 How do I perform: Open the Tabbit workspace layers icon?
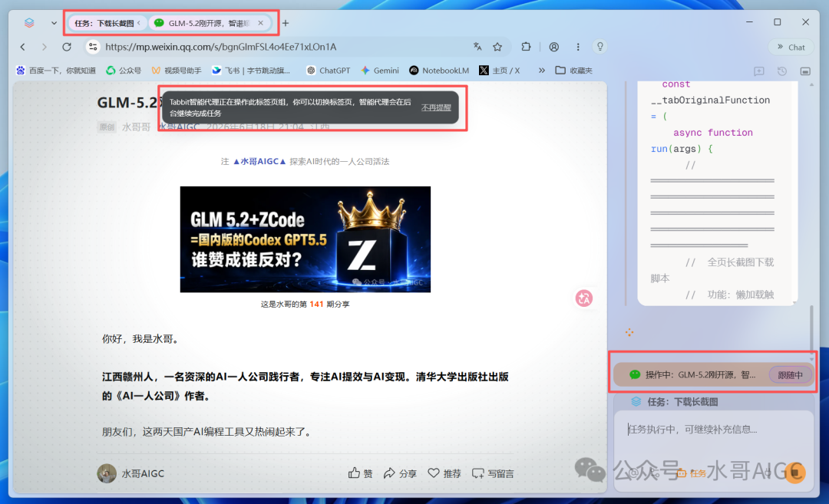[29, 23]
